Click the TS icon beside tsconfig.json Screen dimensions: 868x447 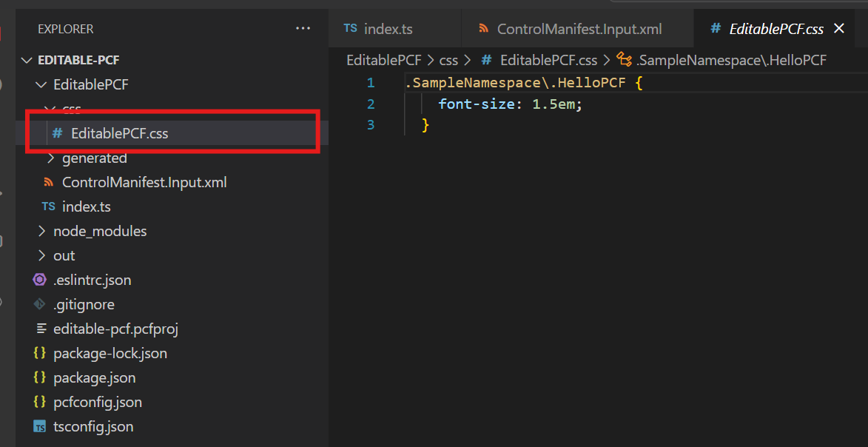tap(40, 426)
